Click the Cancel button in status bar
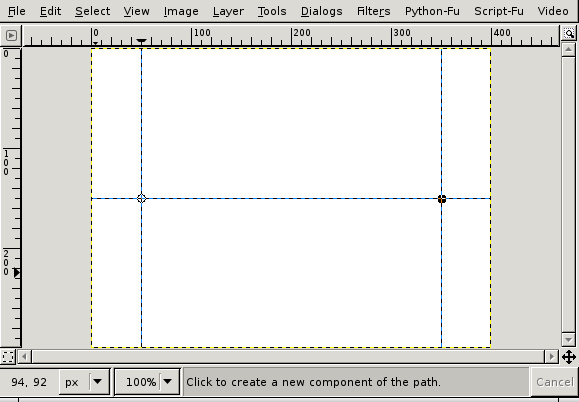This screenshot has height=402, width=579. point(555,382)
